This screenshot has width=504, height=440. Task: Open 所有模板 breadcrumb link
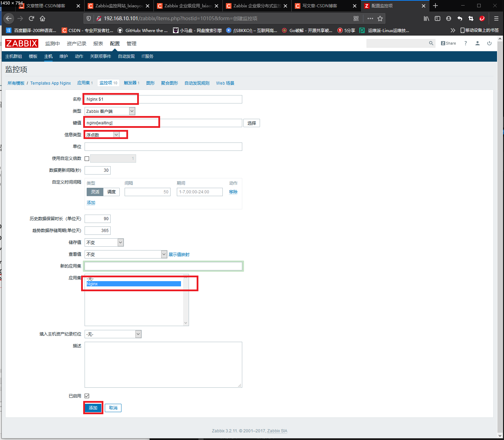click(16, 83)
